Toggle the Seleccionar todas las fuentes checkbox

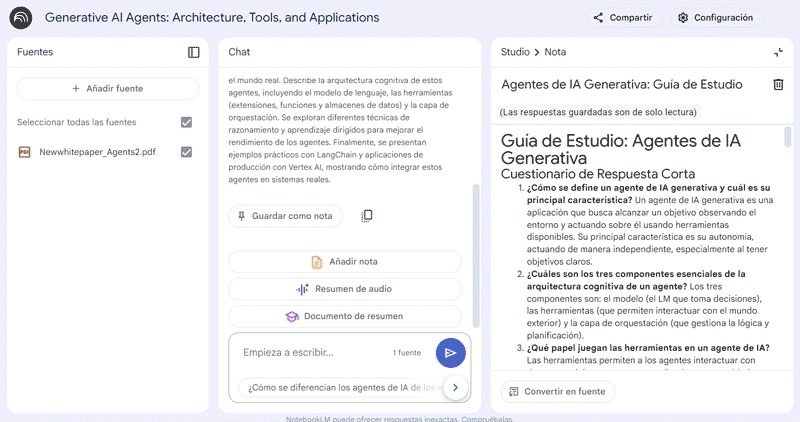coord(186,122)
